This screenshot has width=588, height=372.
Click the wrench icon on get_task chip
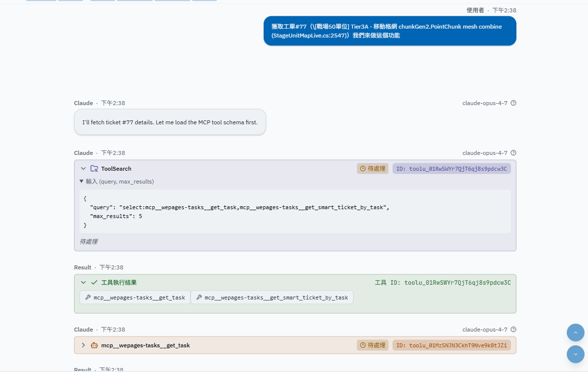88,297
